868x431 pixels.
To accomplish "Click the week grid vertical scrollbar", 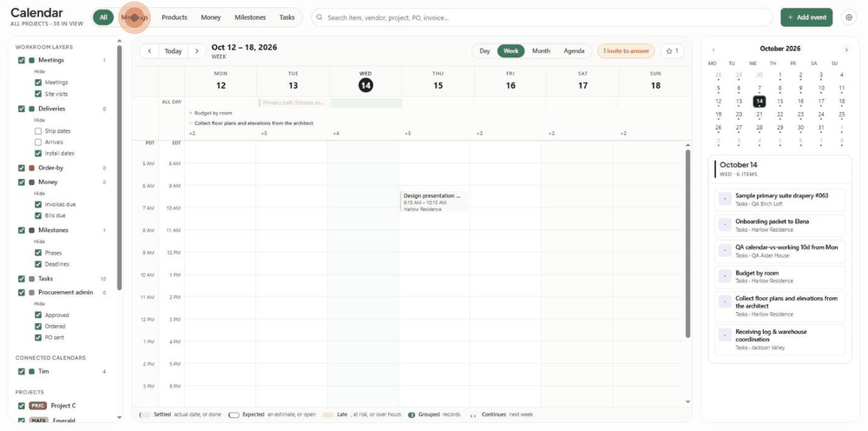I will click(688, 244).
